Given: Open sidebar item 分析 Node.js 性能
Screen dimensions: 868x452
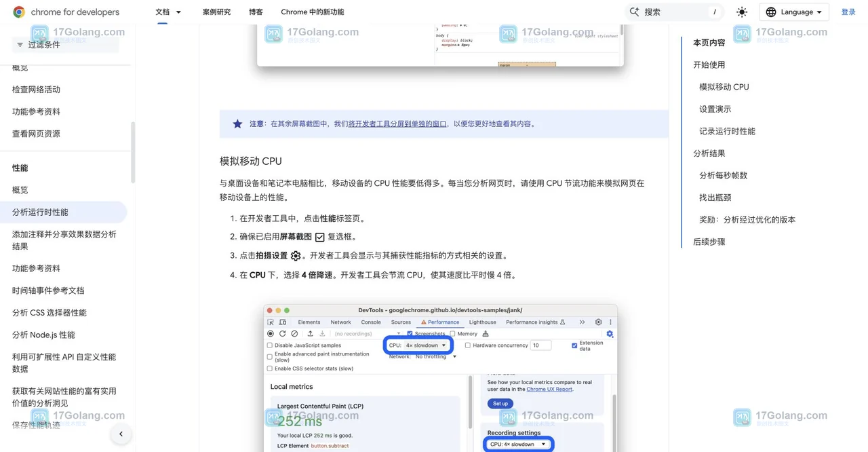Looking at the screenshot, I should tap(43, 335).
